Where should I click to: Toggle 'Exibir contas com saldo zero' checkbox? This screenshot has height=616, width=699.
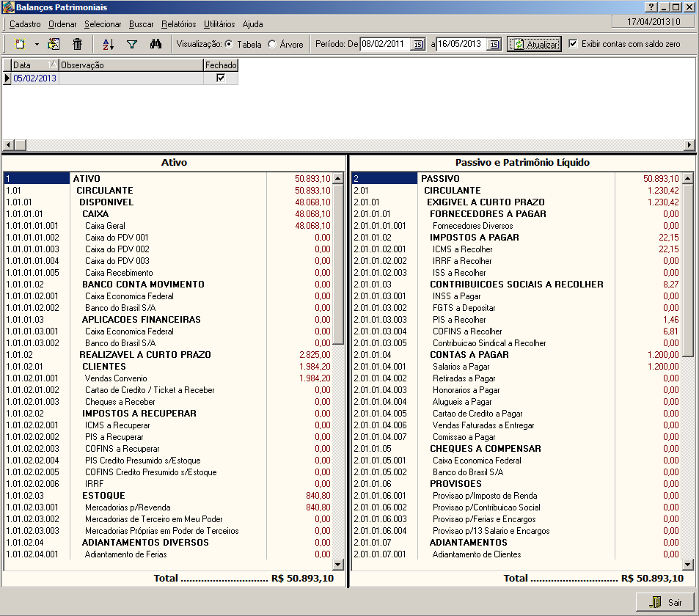[574, 44]
